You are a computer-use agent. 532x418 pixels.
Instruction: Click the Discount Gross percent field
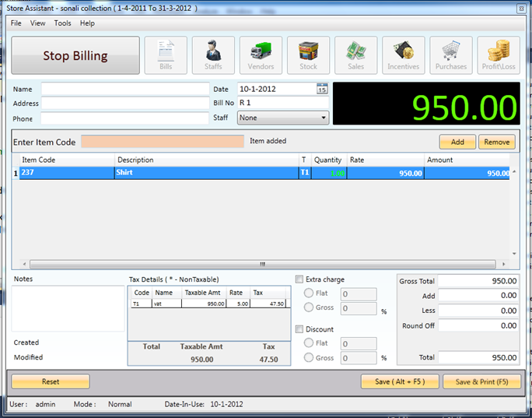pos(359,358)
